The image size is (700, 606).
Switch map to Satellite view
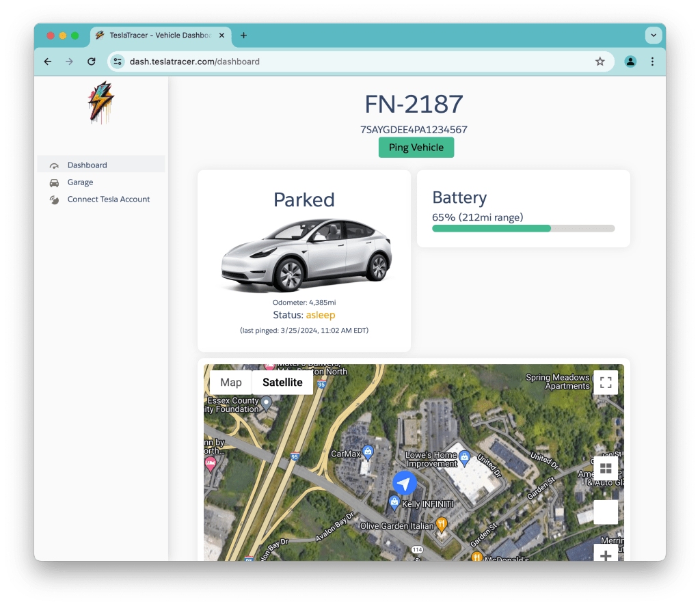tap(282, 383)
